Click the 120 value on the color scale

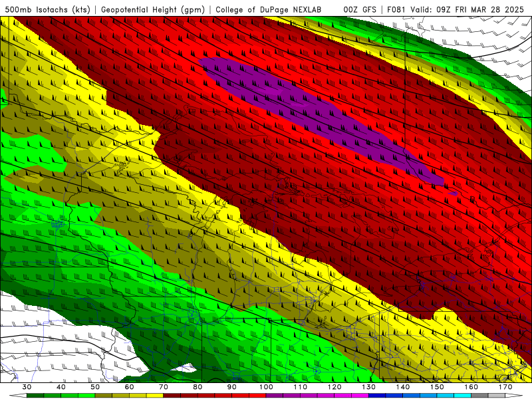pyautogui.click(x=334, y=387)
